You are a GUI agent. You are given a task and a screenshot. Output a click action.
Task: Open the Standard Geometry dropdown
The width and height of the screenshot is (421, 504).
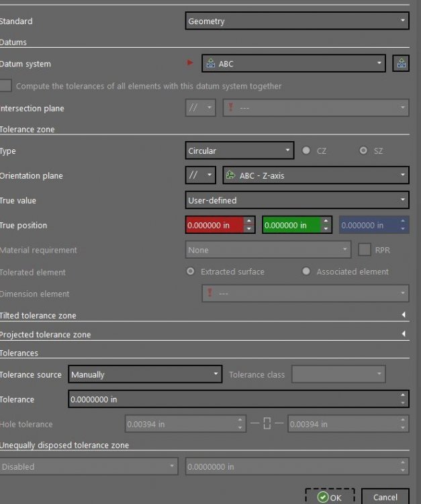click(297, 21)
